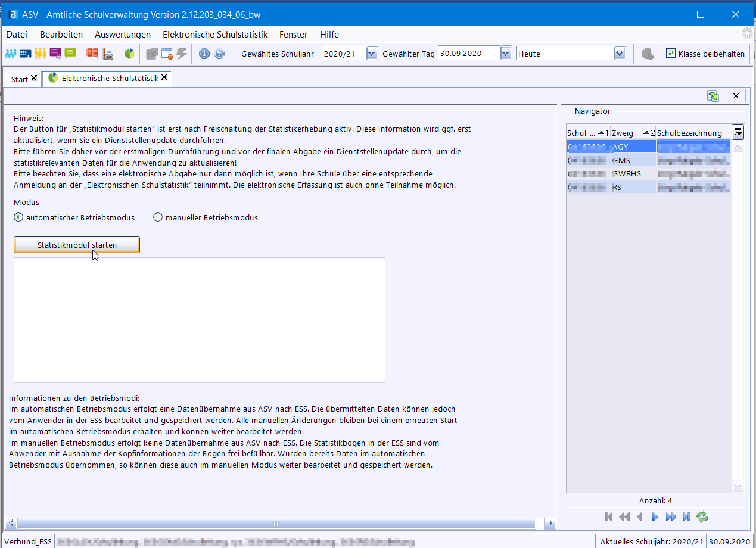Click the blue students group toolbar icon
Screen dimensions: 756x548
[x=11, y=54]
